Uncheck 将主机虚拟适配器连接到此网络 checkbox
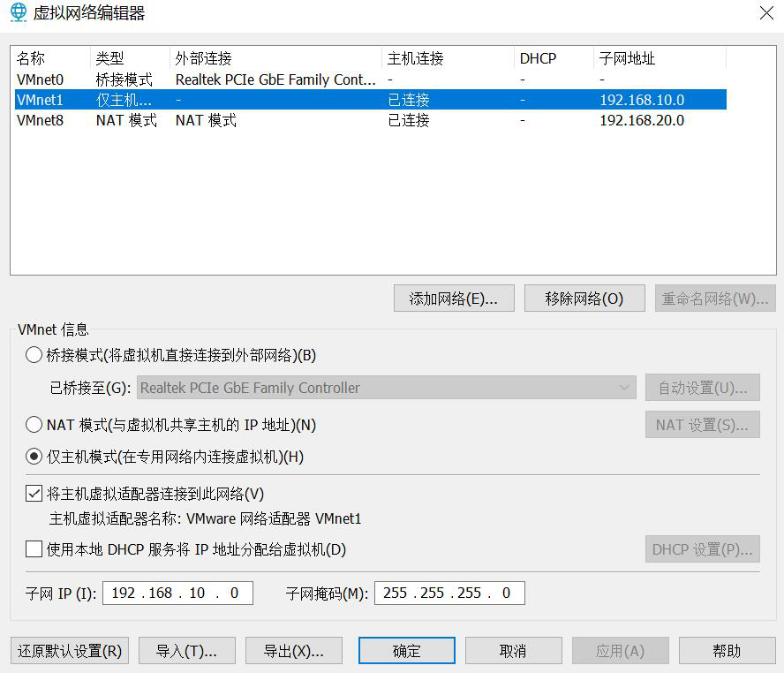 click(x=34, y=494)
